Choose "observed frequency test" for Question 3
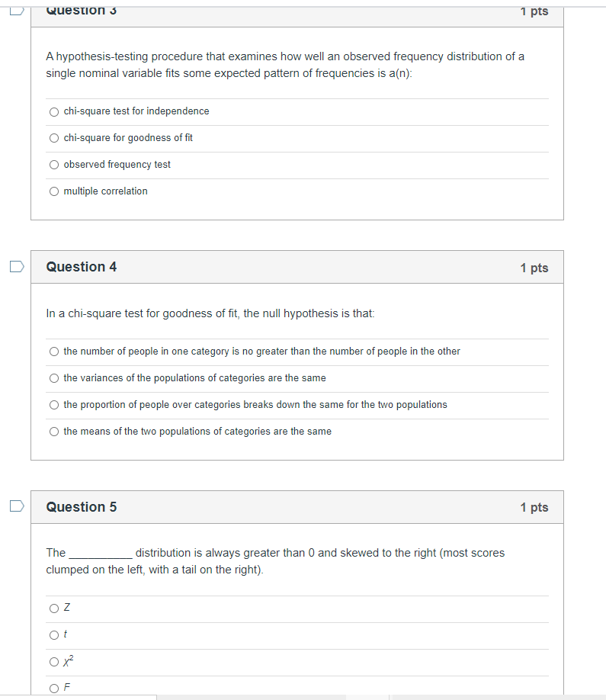Viewport: 606px width, 700px height. point(54,165)
